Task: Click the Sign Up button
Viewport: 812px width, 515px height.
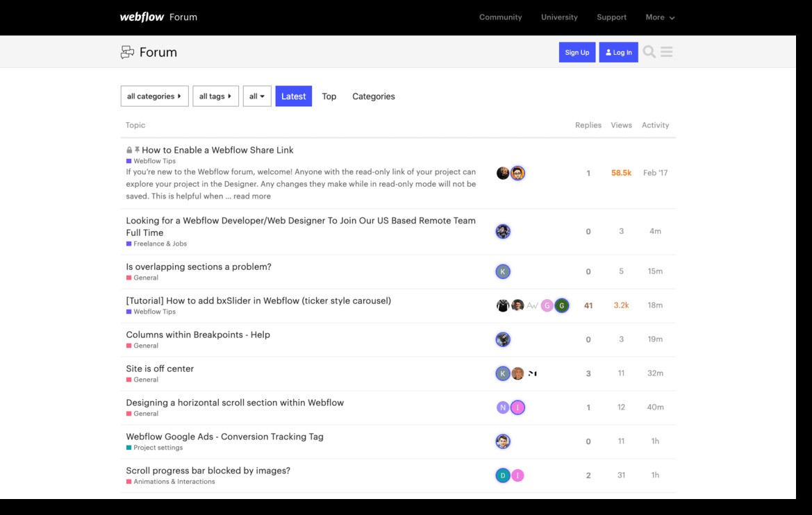Action: [577, 52]
